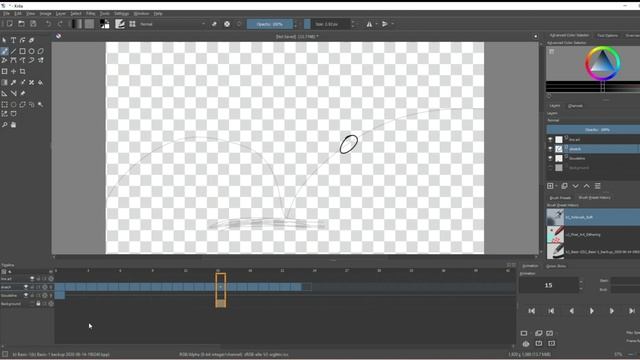Open the brush blending mode dropdown
This screenshot has width=640, height=360.
click(x=172, y=24)
